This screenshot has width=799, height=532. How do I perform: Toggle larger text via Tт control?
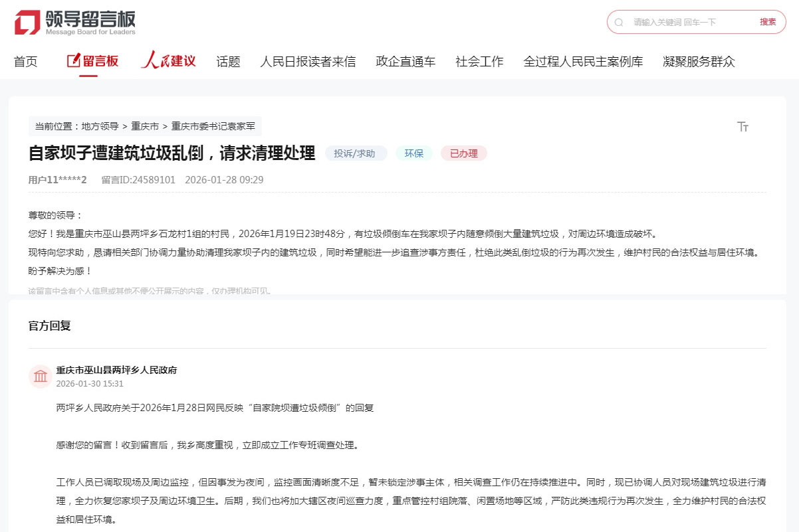click(x=744, y=126)
